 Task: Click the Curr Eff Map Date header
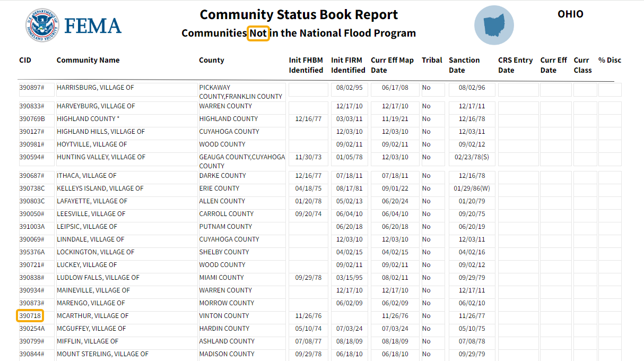point(392,65)
